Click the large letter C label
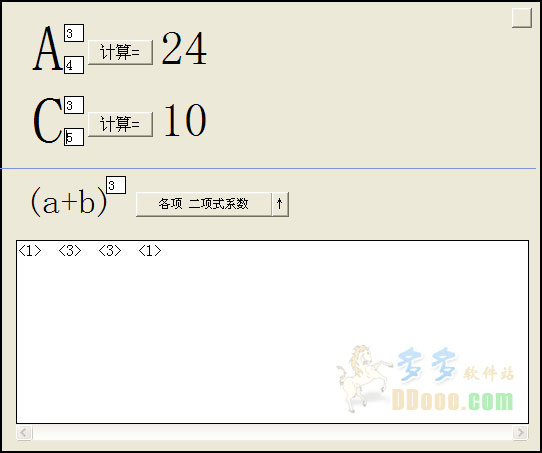This screenshot has width=542, height=453. 48,120
